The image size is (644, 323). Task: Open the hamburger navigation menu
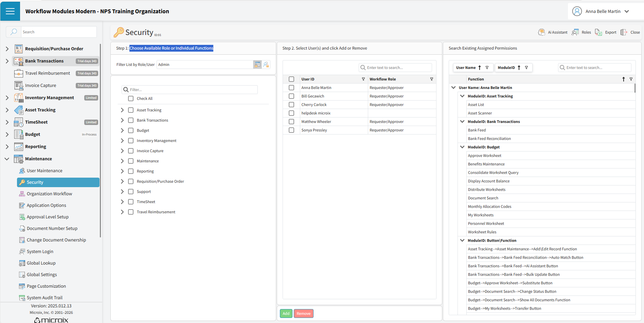click(x=10, y=11)
